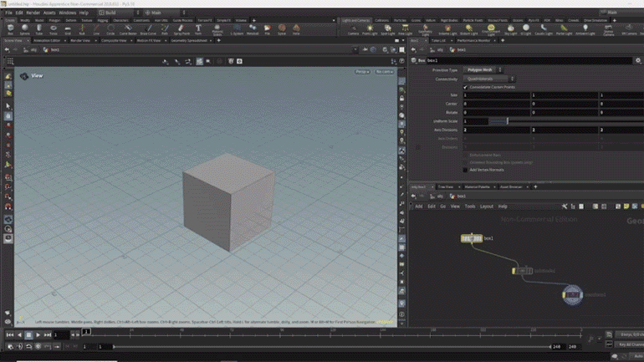Open the Take List tab arrow menu

[452, 41]
